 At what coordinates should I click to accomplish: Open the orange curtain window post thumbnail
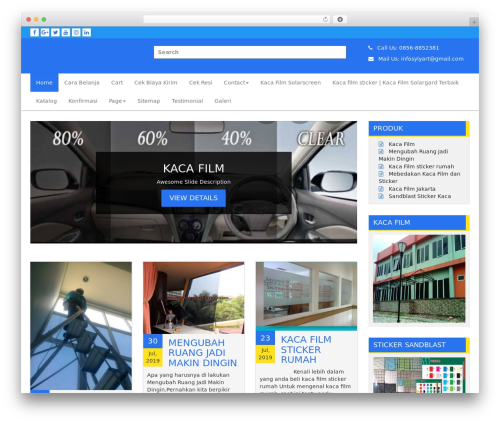click(x=194, y=298)
